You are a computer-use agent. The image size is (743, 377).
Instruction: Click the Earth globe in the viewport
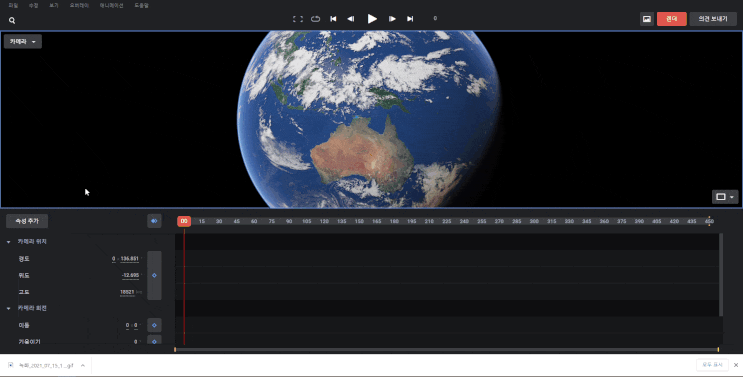tap(369, 119)
